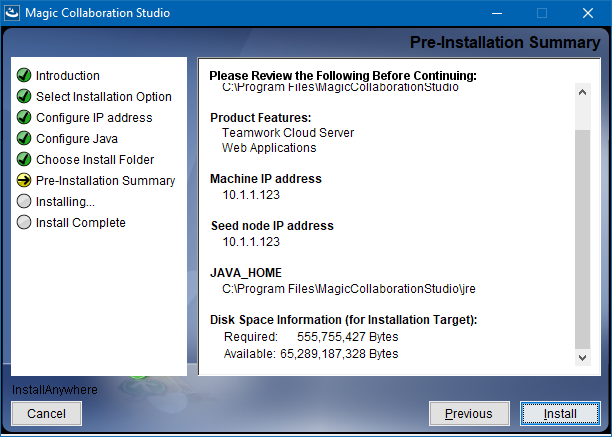
Task: Click the check icon beside Configure Java
Action: pos(24,139)
